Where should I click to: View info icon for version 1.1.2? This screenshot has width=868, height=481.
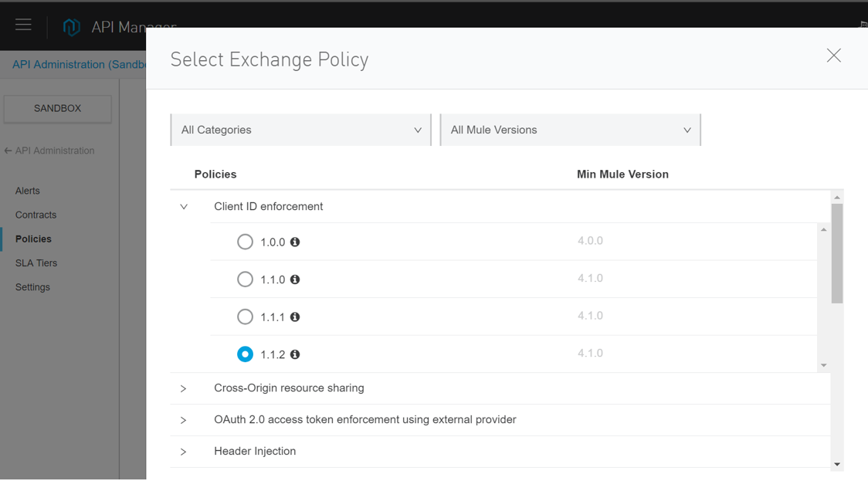coord(295,354)
